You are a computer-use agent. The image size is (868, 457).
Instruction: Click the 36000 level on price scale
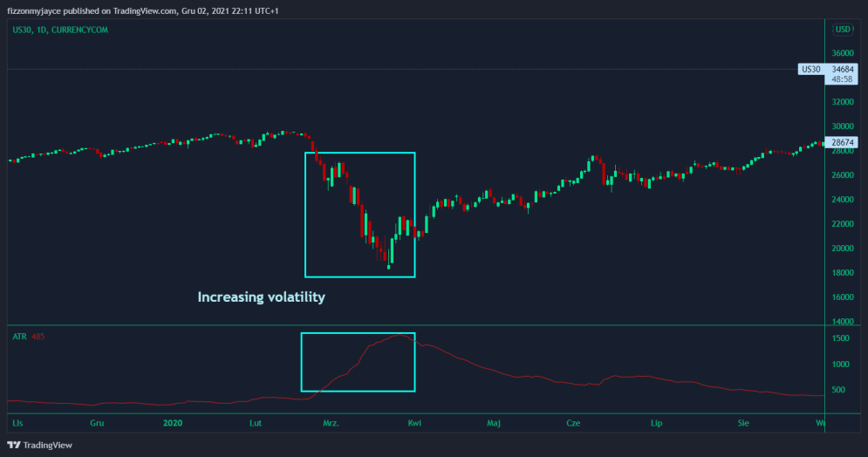pyautogui.click(x=843, y=53)
